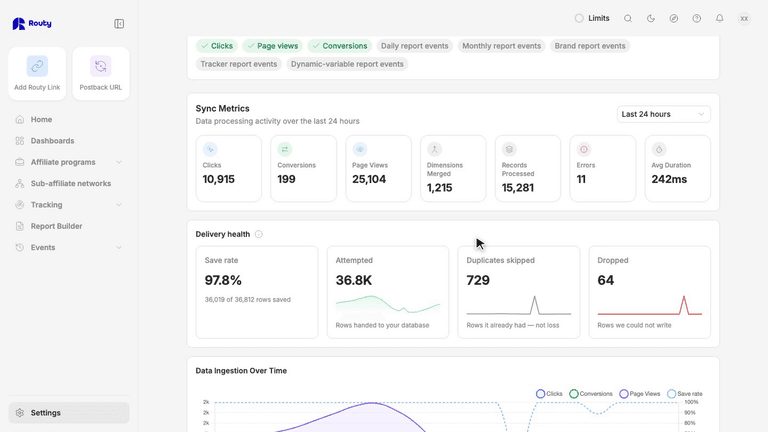Viewport: 768px width, 432px height.
Task: Click the Sync Metrics heading
Action: pyautogui.click(x=222, y=109)
